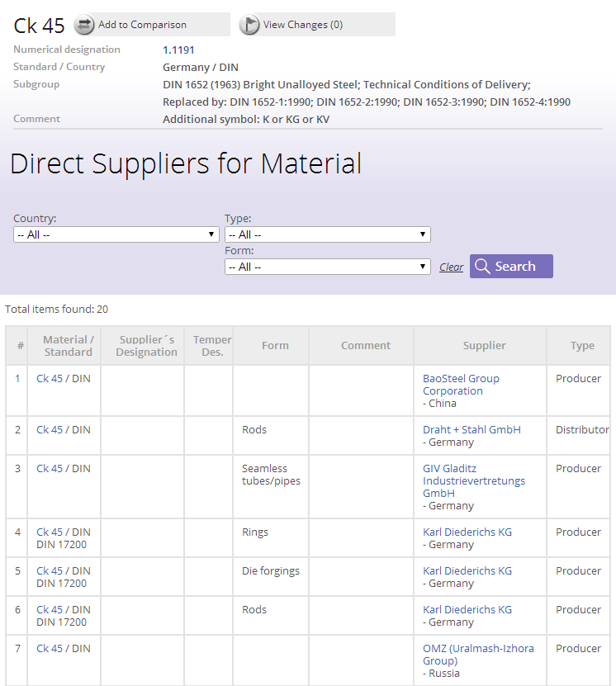Click Ck 45 material link in row 1
Image resolution: width=616 pixels, height=686 pixels.
click(50, 378)
